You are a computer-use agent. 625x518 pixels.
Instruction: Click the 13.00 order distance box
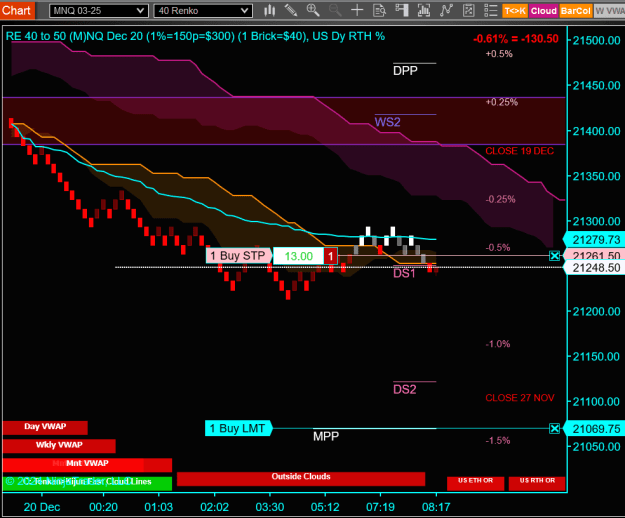299,256
